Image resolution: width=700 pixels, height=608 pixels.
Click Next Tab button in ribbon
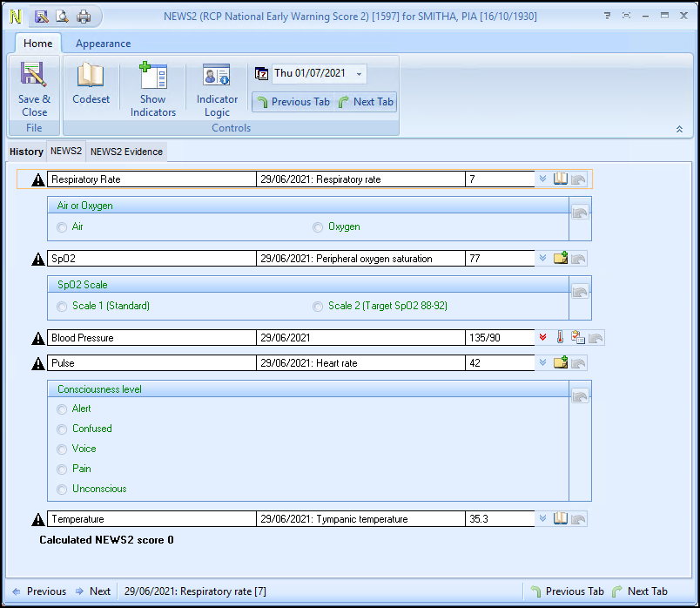366,102
